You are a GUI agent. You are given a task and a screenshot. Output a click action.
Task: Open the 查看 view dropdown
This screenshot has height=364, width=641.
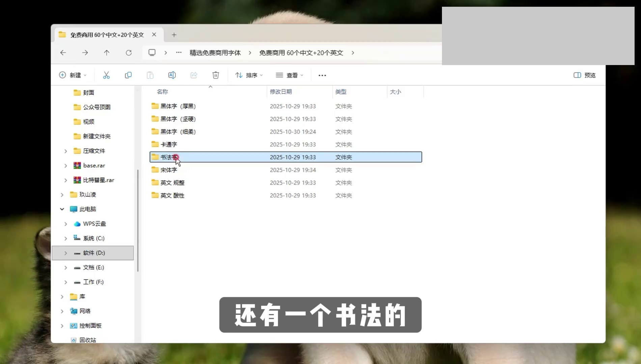tap(289, 75)
